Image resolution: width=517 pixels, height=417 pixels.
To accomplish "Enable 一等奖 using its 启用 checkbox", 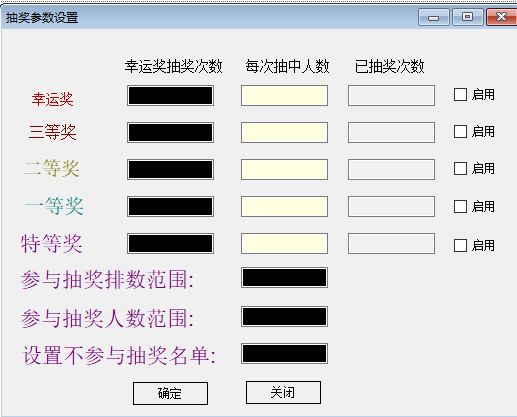I will click(x=460, y=207).
